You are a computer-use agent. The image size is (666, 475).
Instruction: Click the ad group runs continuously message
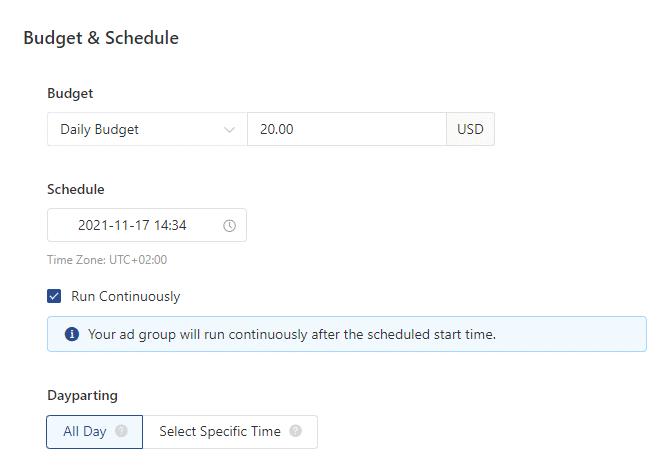coord(293,334)
